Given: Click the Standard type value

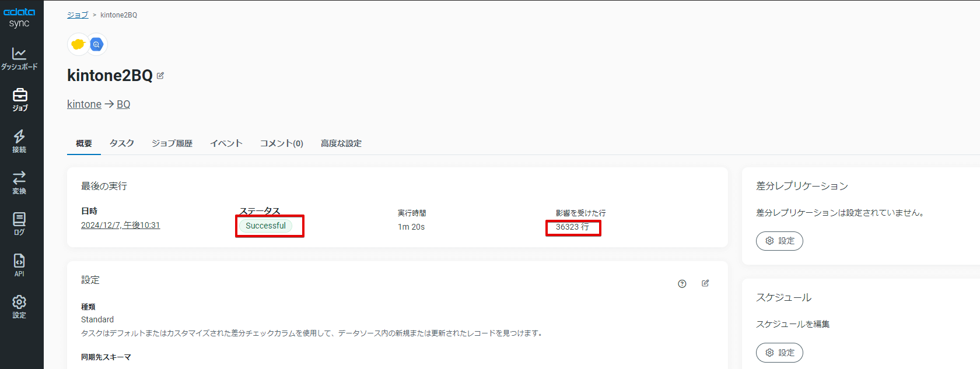Looking at the screenshot, I should pyautogui.click(x=97, y=319).
